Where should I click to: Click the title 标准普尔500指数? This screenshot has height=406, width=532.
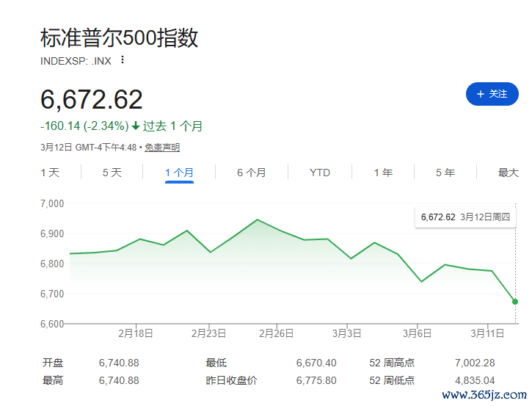coord(119,37)
